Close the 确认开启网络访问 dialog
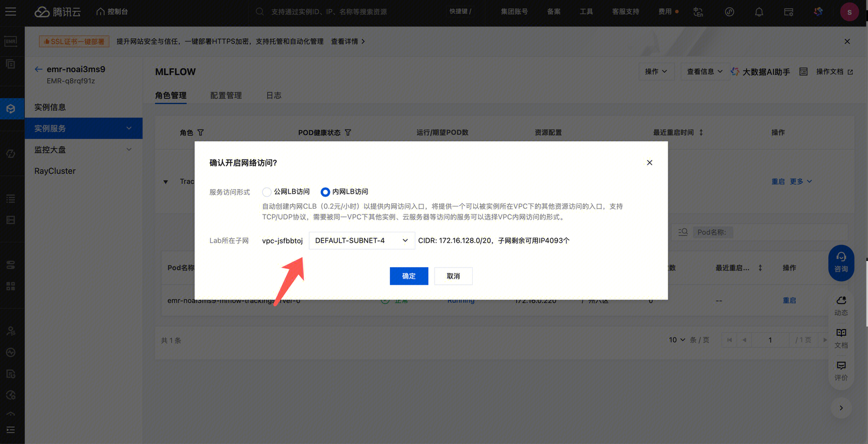The image size is (868, 444). [649, 162]
